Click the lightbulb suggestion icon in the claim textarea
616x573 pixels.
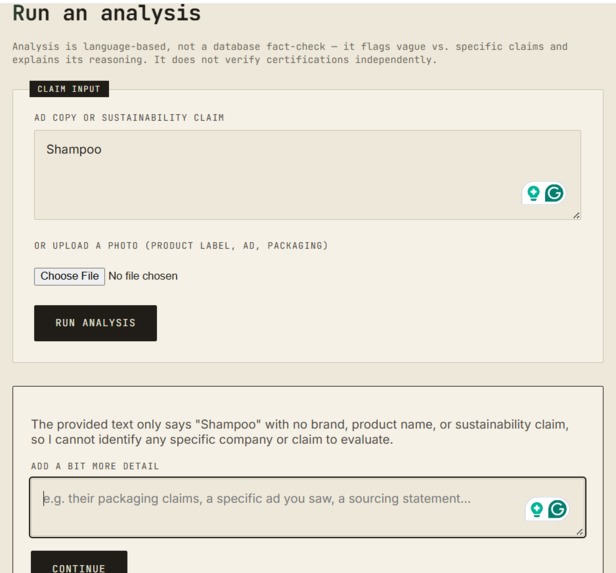(533, 193)
